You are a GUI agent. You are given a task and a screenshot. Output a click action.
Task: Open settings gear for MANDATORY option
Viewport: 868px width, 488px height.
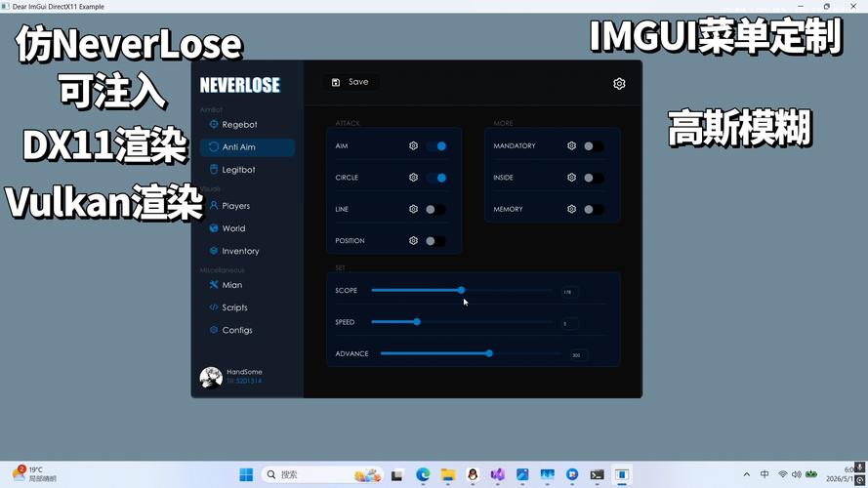[x=572, y=146]
